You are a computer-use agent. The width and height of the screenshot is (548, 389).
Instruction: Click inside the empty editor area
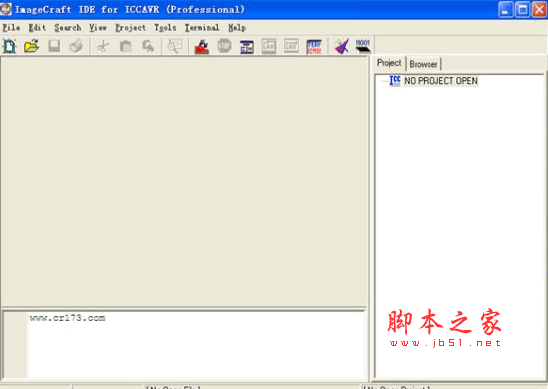(x=184, y=182)
